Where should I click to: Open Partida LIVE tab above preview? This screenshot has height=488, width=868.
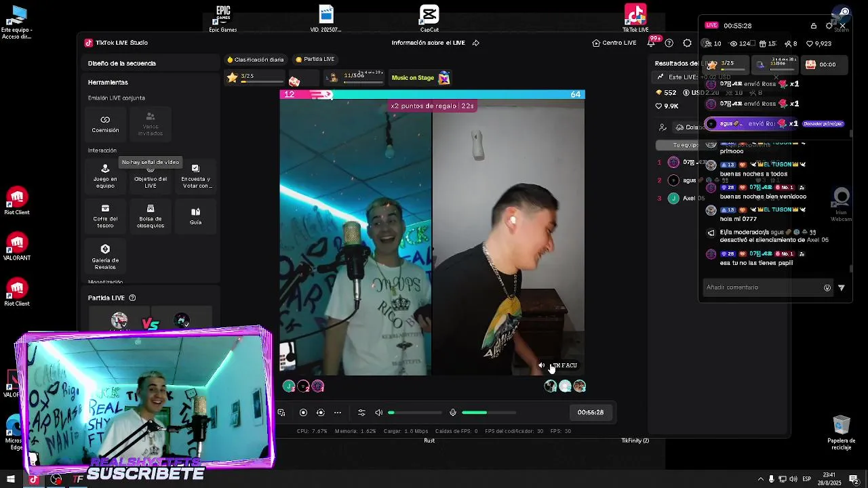click(x=315, y=59)
